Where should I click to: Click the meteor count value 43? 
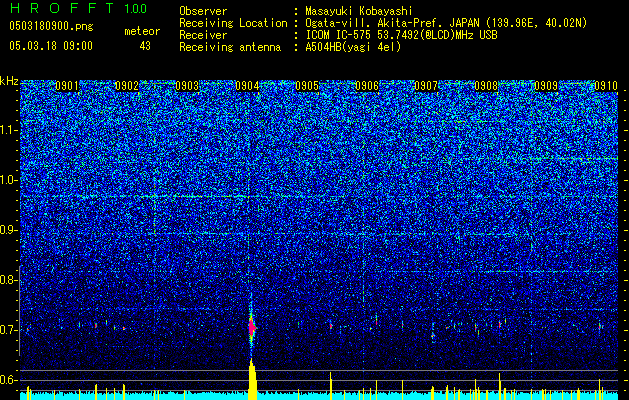click(145, 46)
